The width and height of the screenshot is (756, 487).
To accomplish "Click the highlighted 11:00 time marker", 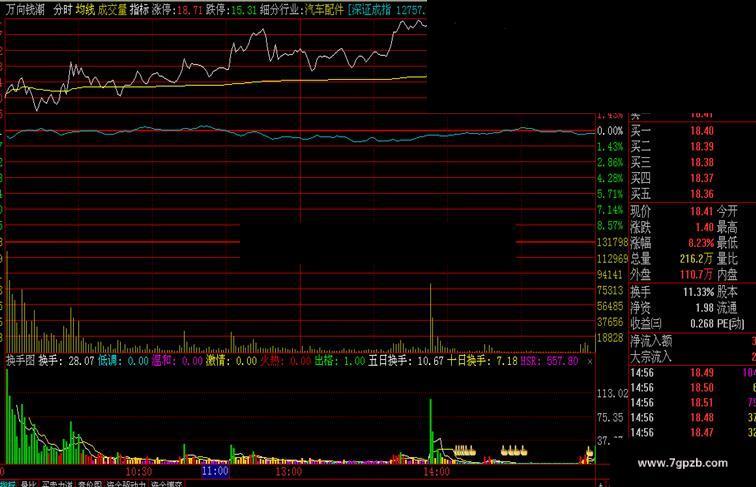I will click(x=215, y=471).
